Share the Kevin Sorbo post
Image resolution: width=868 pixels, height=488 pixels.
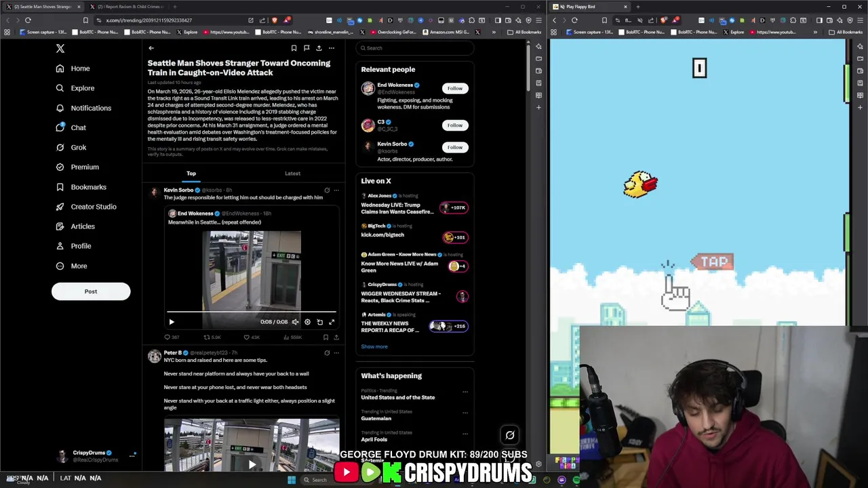coord(336,337)
